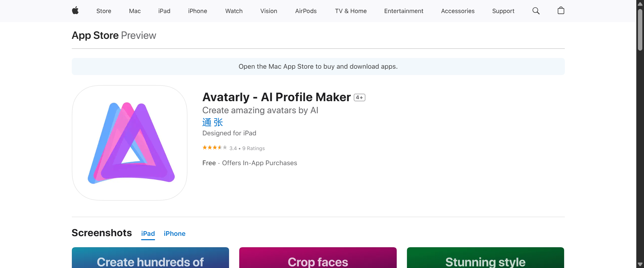Image resolution: width=644 pixels, height=268 pixels.
Task: Open the search icon
Action: click(536, 11)
